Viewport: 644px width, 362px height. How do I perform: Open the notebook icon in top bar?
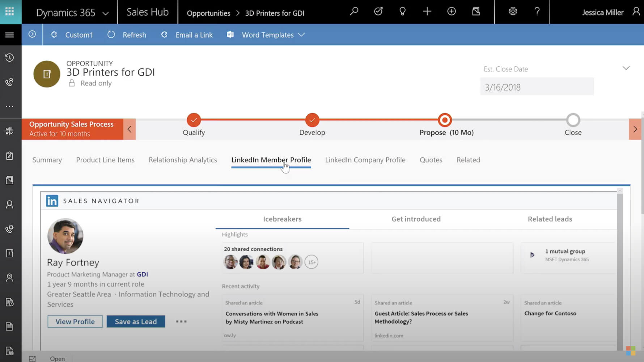[476, 12]
